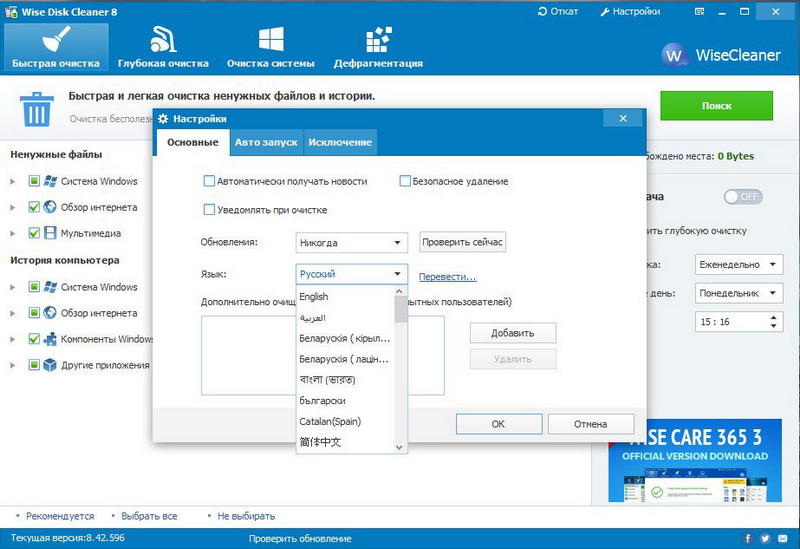Open Очистка системы Windows icon
The image size is (800, 549).
(x=271, y=39)
